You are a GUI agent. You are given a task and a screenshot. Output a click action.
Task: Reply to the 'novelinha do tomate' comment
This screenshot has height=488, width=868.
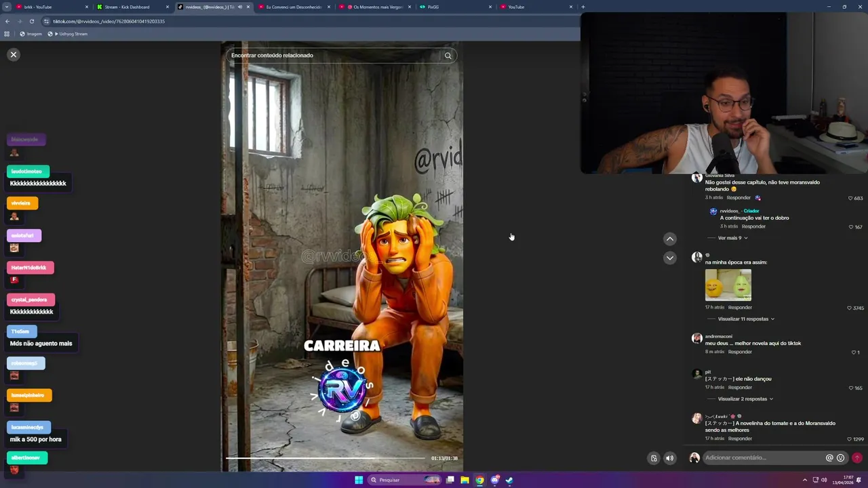[740, 439]
